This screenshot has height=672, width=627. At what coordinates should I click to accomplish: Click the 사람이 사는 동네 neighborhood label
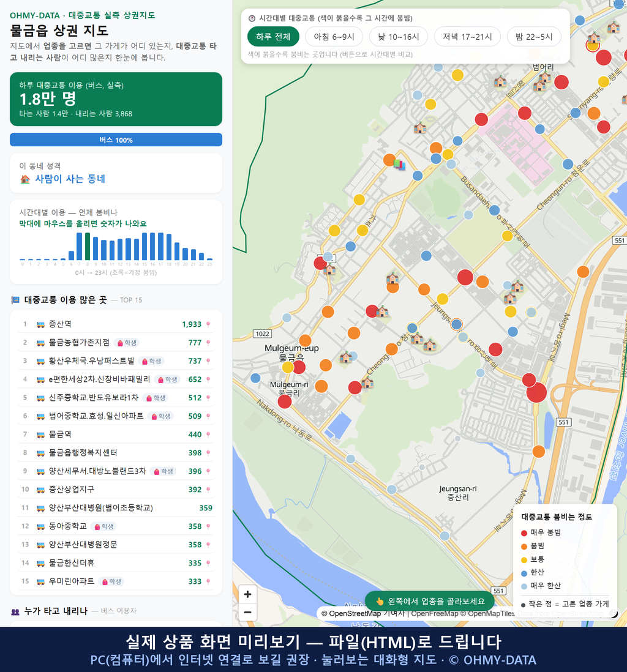point(70,179)
